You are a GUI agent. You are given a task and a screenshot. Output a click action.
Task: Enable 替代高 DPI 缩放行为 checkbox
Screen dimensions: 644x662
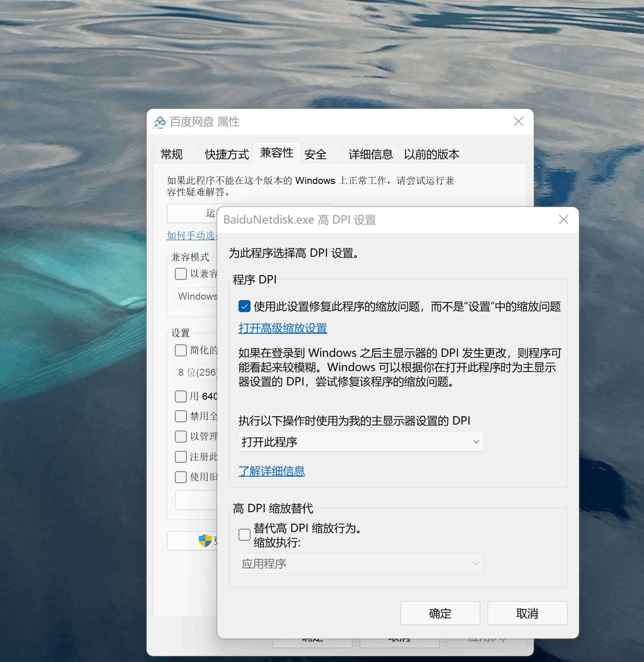244,534
